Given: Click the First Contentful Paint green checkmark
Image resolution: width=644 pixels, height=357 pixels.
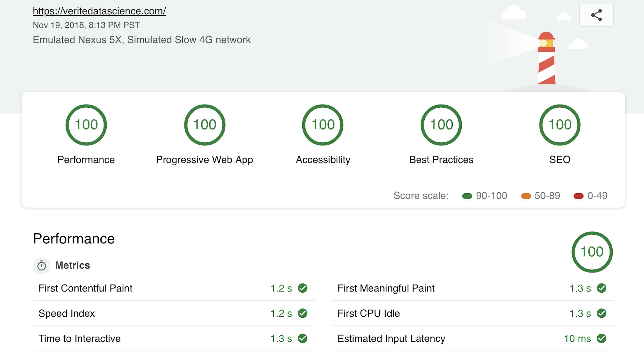Looking at the screenshot, I should 303,288.
